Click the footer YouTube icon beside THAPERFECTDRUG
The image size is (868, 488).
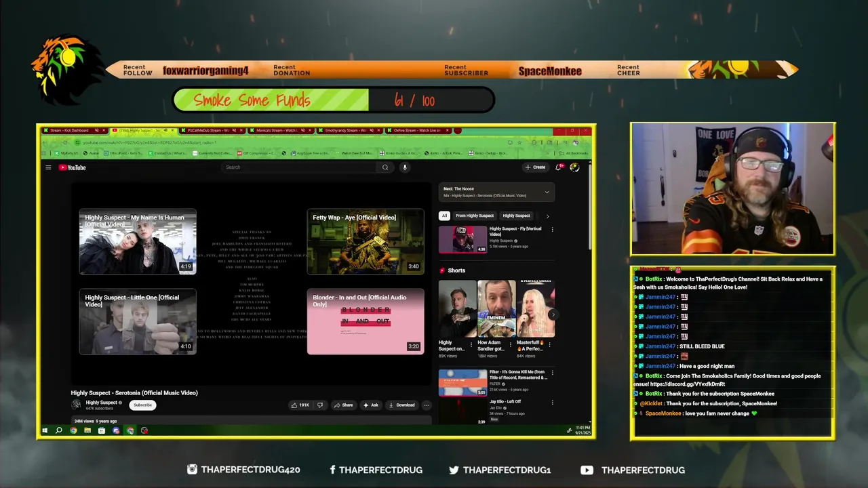pos(587,470)
